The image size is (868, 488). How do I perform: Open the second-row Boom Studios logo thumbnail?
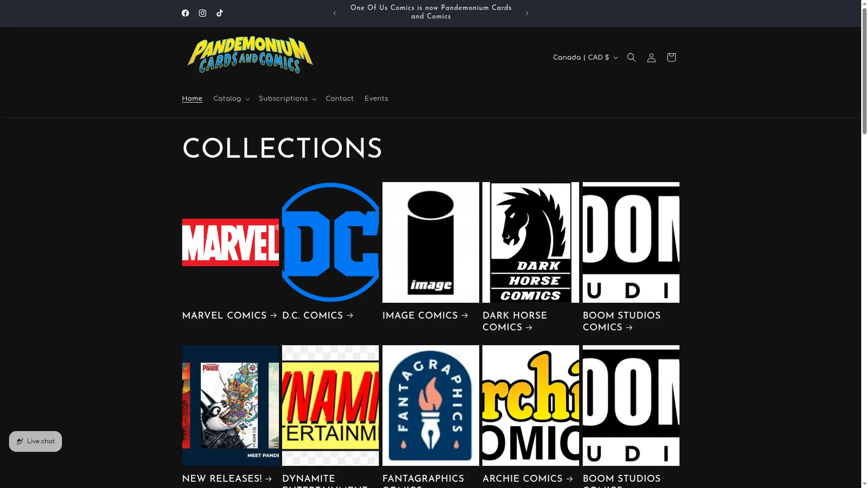631,406
